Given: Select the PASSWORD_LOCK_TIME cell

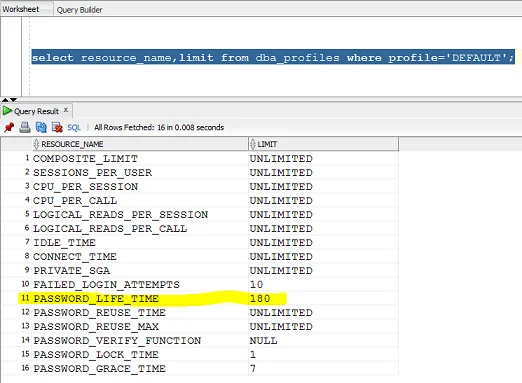Looking at the screenshot, I should [140, 355].
